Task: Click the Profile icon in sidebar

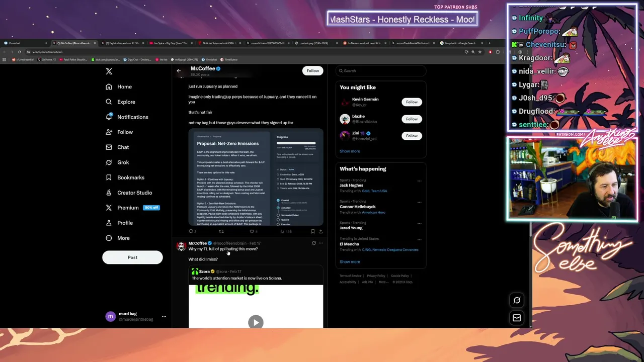Action: pos(109,223)
